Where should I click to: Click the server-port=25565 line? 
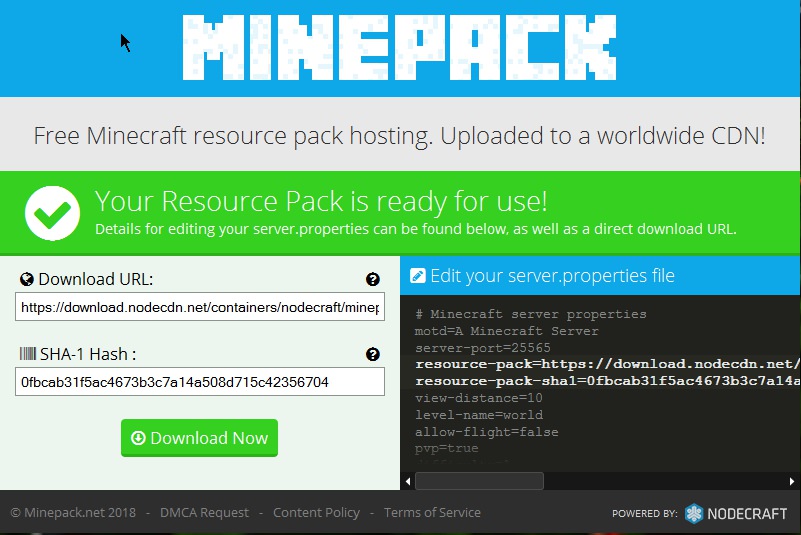[x=483, y=347]
